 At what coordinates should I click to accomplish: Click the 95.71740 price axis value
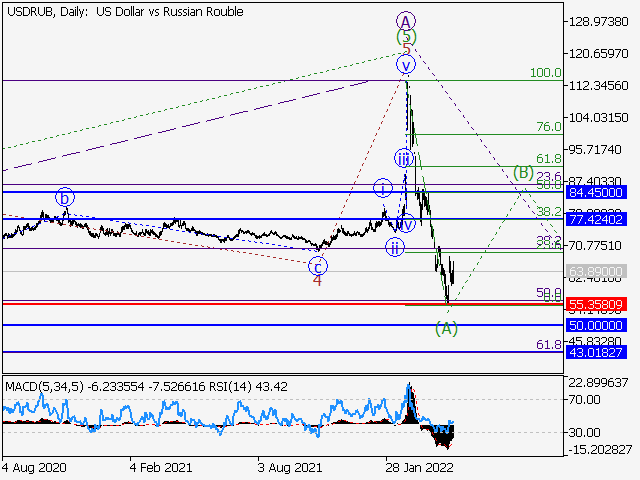[x=595, y=149]
